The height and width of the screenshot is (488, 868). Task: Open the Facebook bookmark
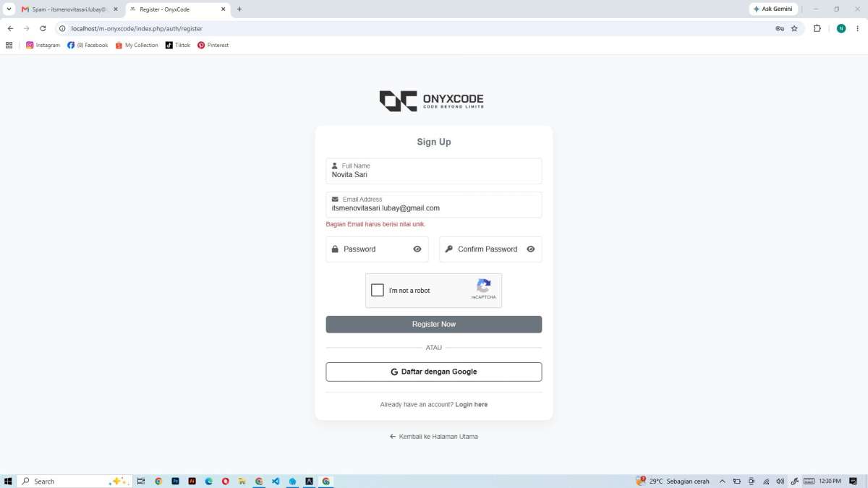click(x=88, y=45)
